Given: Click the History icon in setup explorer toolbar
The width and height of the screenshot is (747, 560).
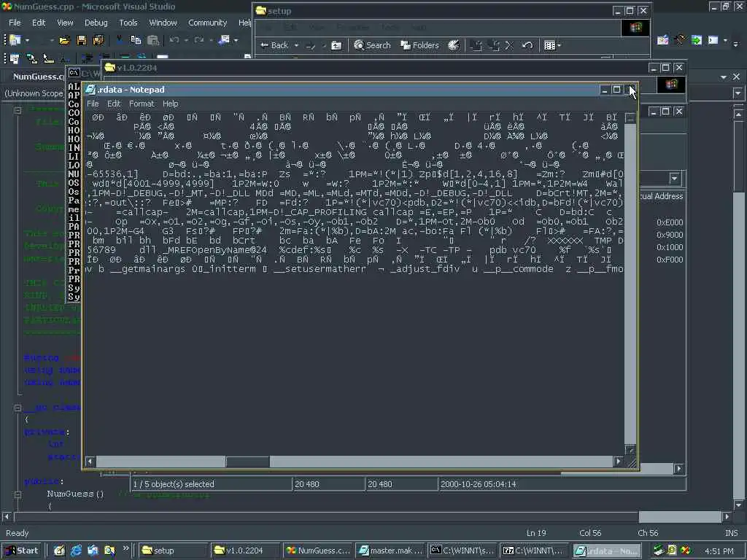Looking at the screenshot, I should (x=454, y=45).
